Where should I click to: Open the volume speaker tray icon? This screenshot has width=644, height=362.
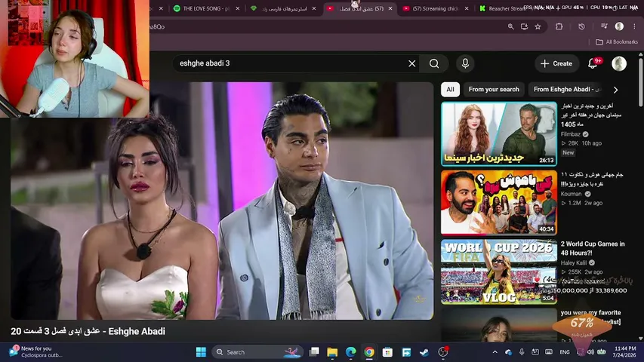click(x=590, y=352)
